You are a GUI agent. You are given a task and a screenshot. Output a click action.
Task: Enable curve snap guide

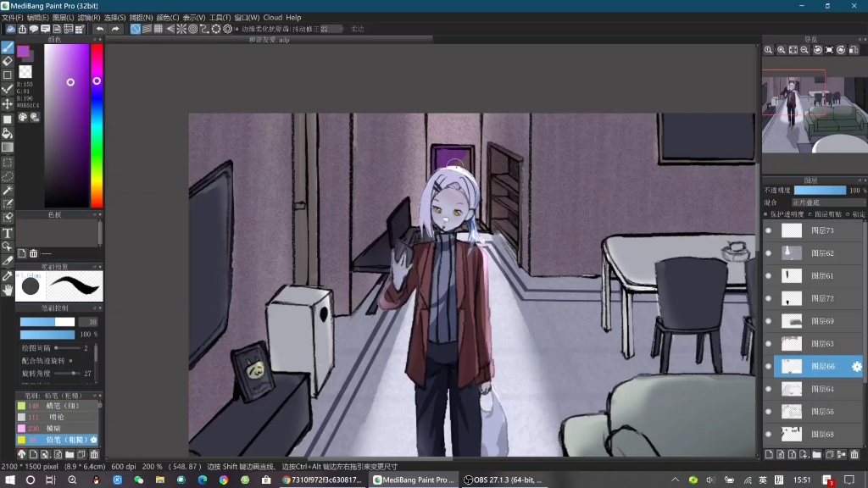click(x=204, y=29)
